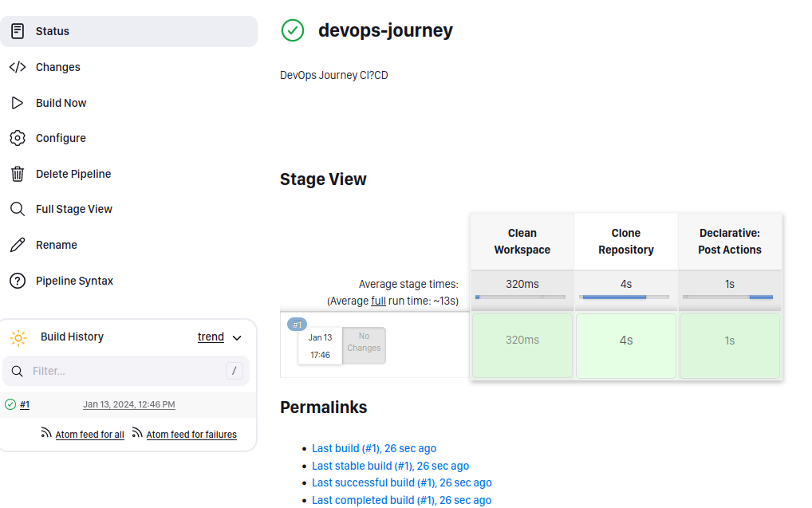Open Atom feed for all

(89, 435)
